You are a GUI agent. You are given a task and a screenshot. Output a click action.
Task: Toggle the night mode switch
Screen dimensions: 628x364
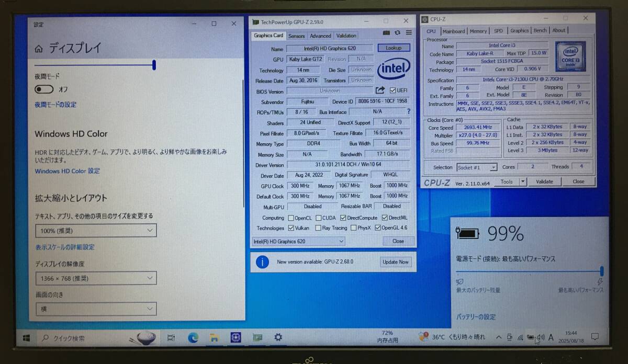click(x=43, y=89)
